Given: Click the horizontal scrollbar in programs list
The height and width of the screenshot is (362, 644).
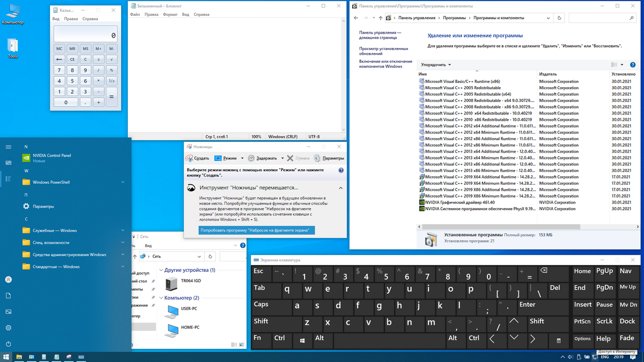Looking at the screenshot, I should point(500,227).
